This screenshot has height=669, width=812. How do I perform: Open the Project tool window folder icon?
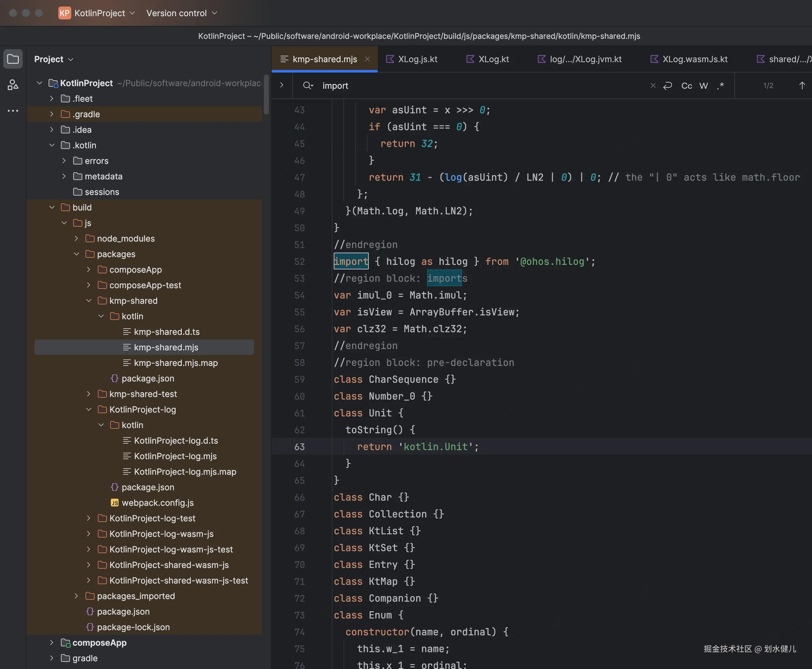[x=13, y=59]
